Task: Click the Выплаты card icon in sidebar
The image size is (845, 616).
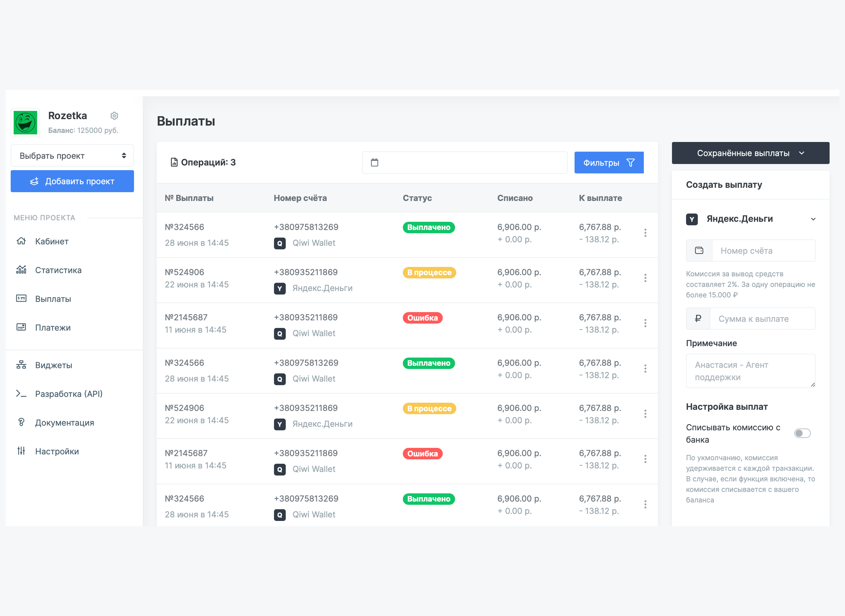Action: coord(21,298)
